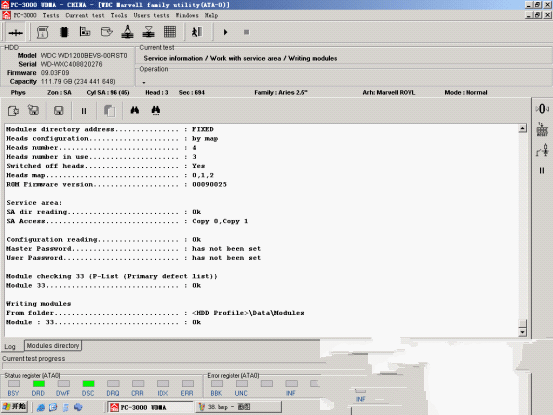The height and width of the screenshot is (415, 553).
Task: Click the log scrollbar up arrow
Action: (523, 128)
